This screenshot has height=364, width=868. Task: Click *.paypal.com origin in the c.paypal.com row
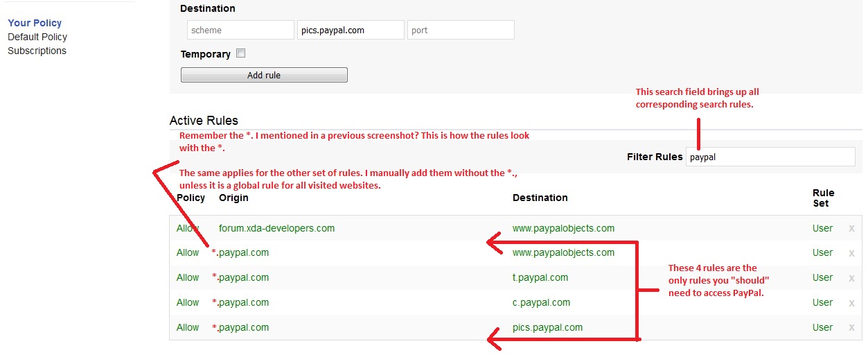click(x=240, y=302)
